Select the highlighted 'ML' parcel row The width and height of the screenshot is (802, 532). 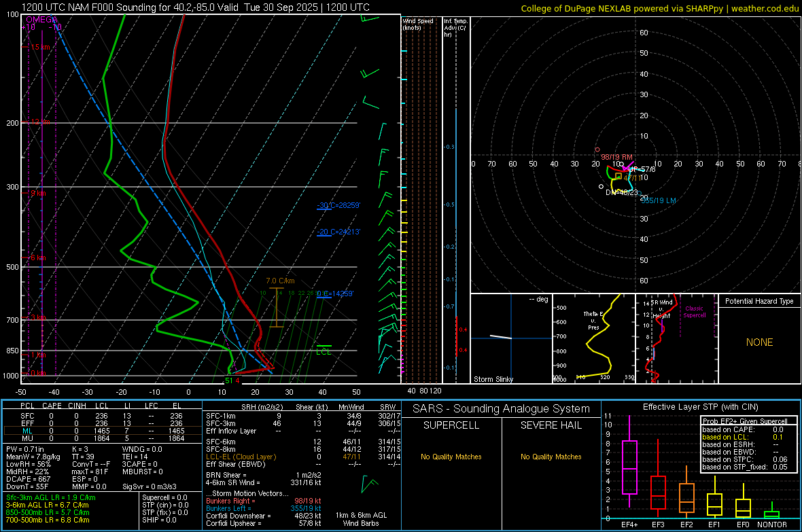103,431
